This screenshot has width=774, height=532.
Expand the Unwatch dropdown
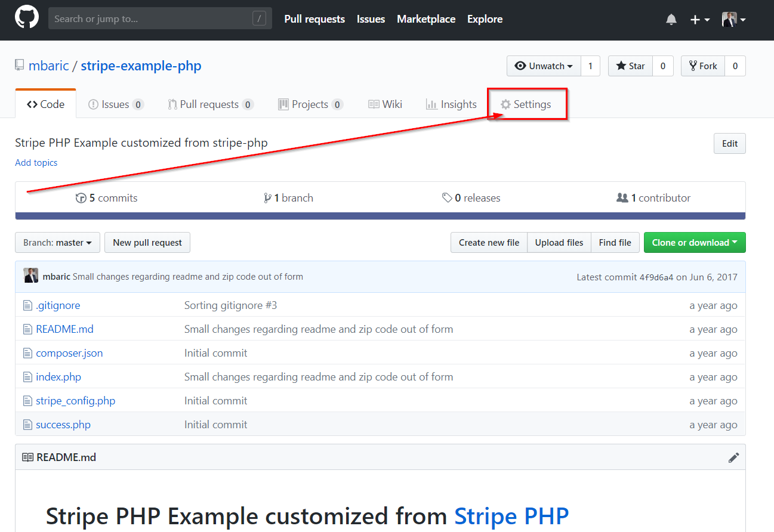(x=544, y=66)
